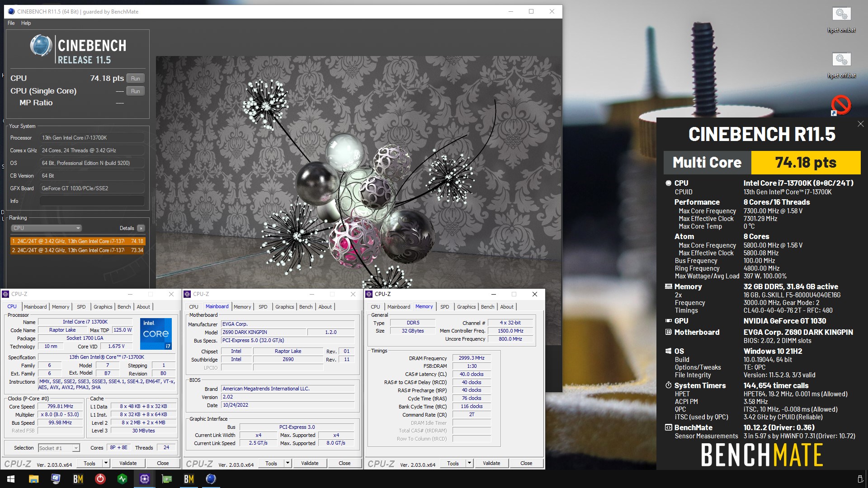Click the Intel Core i7 badge logo
Image resolution: width=868 pixels, height=488 pixels.
point(156,334)
